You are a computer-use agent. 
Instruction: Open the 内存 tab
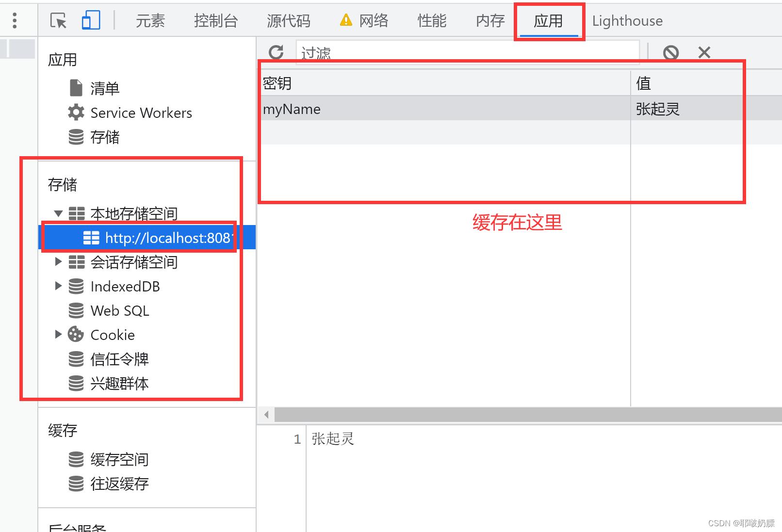(490, 21)
